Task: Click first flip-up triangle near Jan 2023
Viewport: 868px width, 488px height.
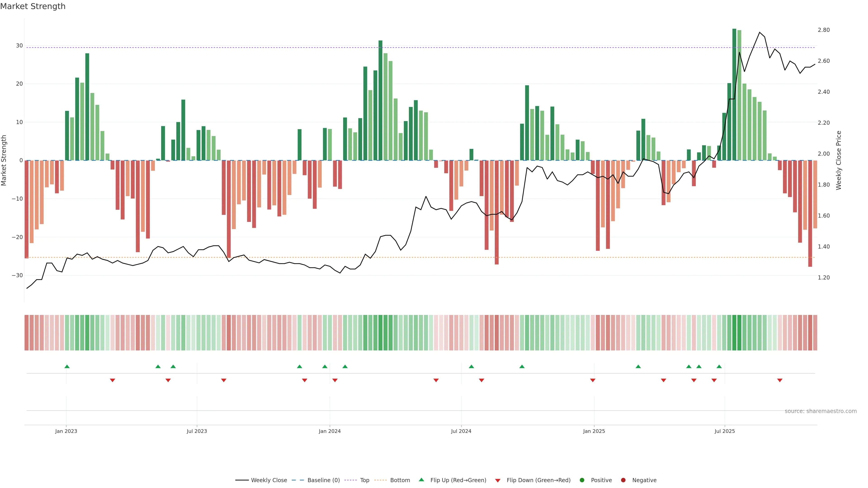Action: (x=67, y=366)
